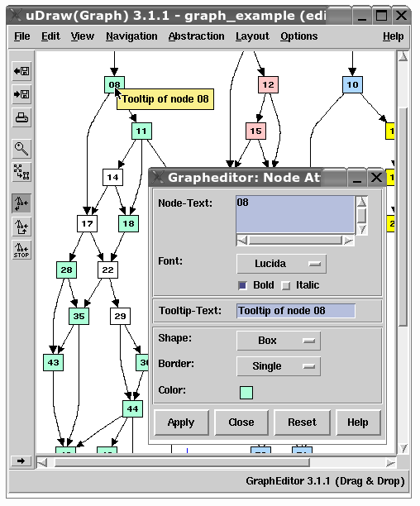Select pink graph node 15
420x506 pixels.
(255, 131)
